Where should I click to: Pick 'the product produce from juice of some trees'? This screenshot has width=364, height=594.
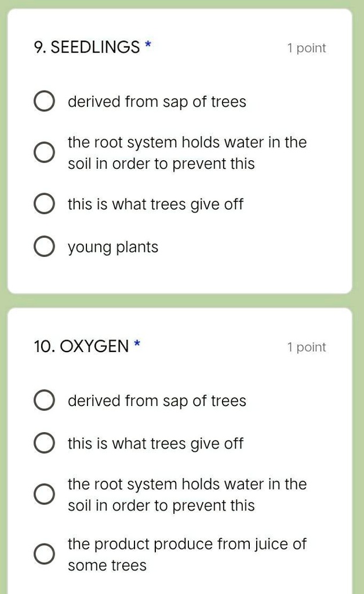click(43, 553)
